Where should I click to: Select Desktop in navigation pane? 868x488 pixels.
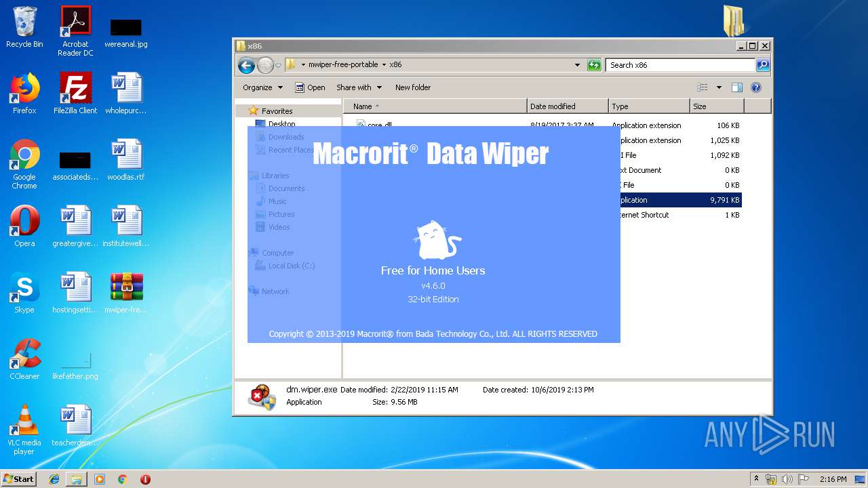(x=281, y=123)
